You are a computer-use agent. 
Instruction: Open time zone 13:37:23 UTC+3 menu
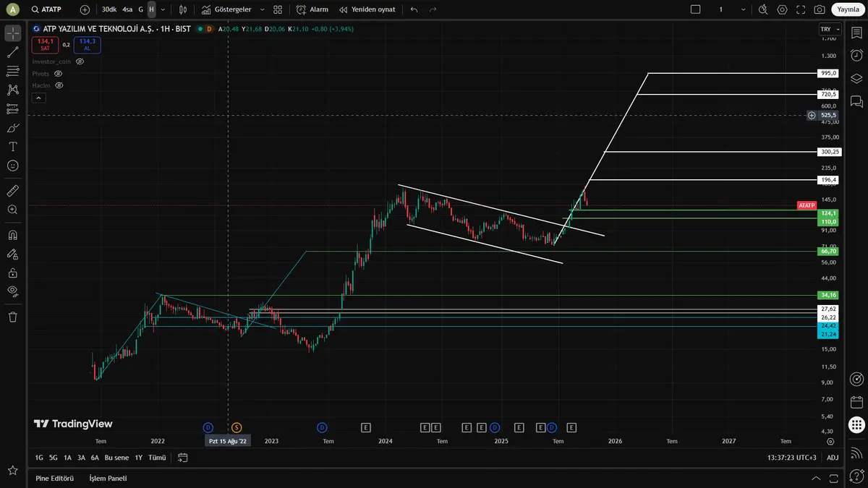pyautogui.click(x=792, y=458)
